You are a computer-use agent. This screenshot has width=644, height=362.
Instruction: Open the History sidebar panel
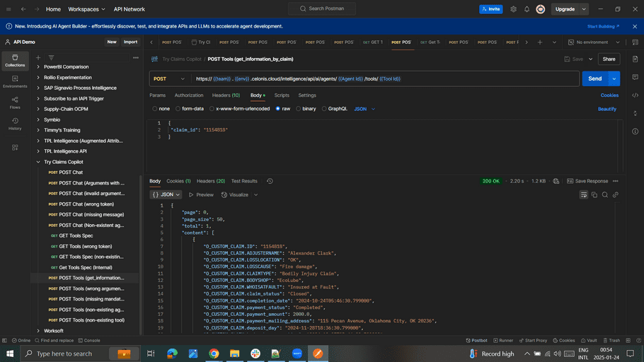click(15, 124)
